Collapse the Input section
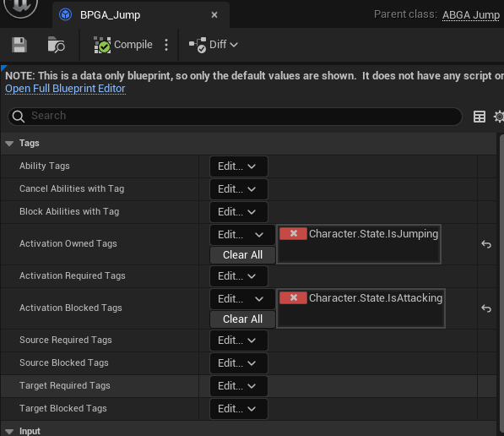The image size is (504, 436). click(9, 432)
